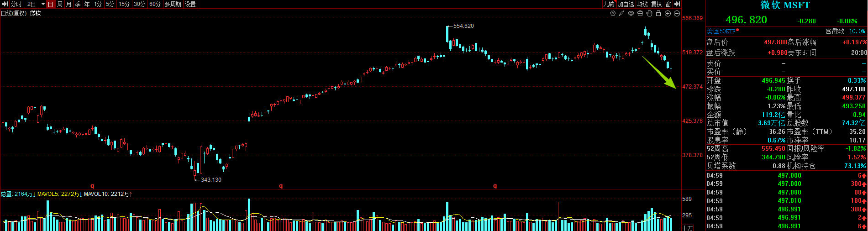Screen dimensions: 868x231
Task: Click the 52周低 344.790 value
Action: pos(773,157)
